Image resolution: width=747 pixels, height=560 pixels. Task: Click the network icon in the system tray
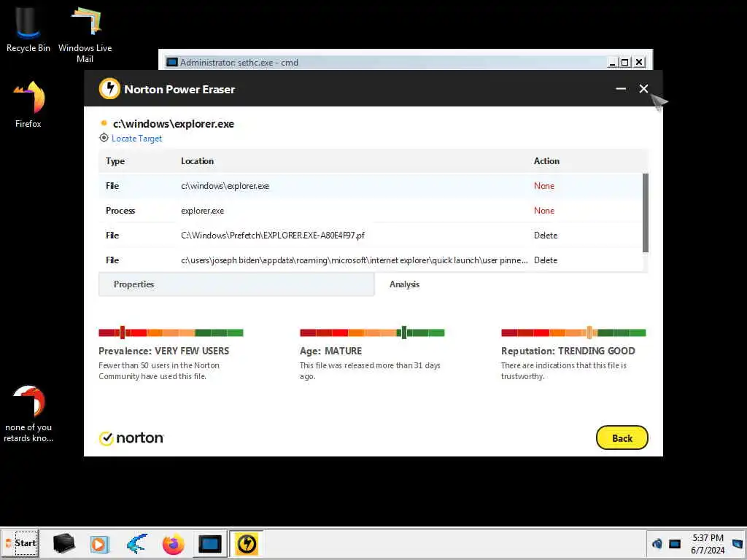675,543
